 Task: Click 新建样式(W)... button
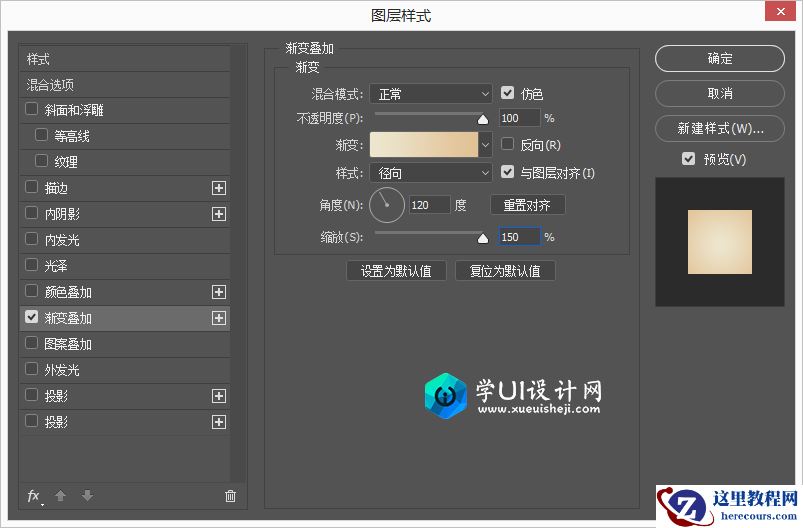click(x=720, y=128)
